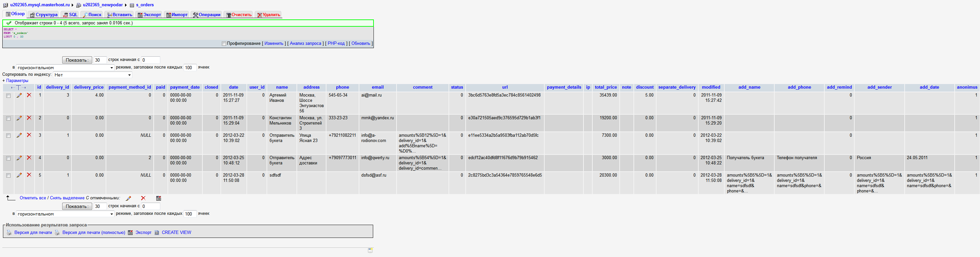Open u202365_newpodar database breadcrumb link
Image resolution: width=980 pixels, height=257 pixels.
click(x=103, y=5)
